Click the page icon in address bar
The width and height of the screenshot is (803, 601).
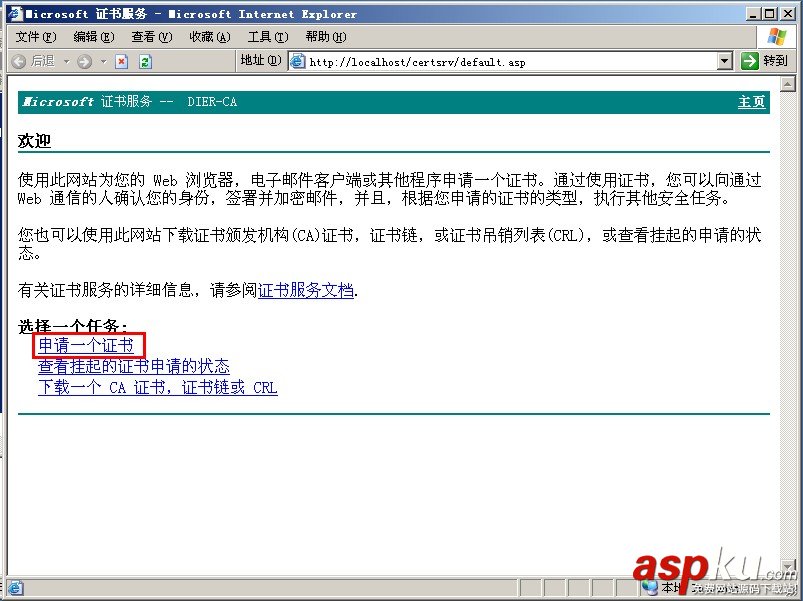(297, 61)
